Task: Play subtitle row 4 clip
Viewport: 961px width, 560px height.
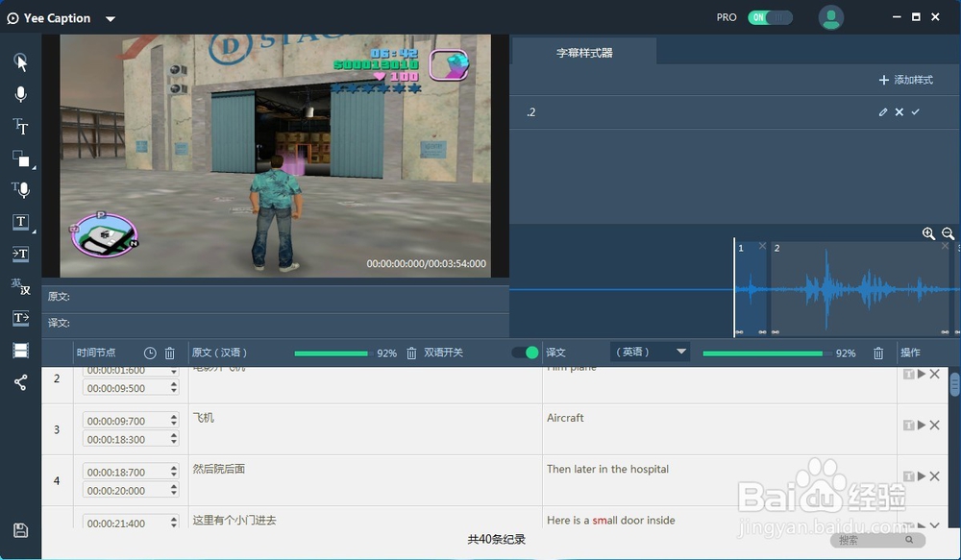Action: click(x=922, y=476)
